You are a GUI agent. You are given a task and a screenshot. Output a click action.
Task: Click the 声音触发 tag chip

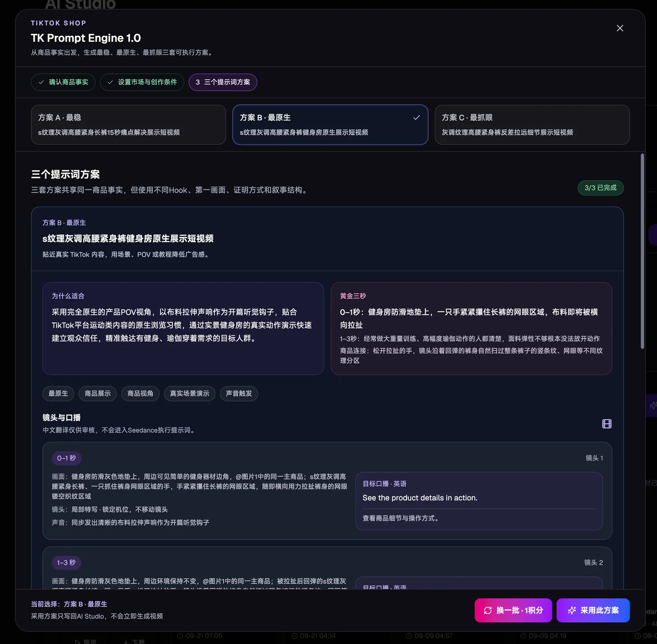pyautogui.click(x=239, y=394)
